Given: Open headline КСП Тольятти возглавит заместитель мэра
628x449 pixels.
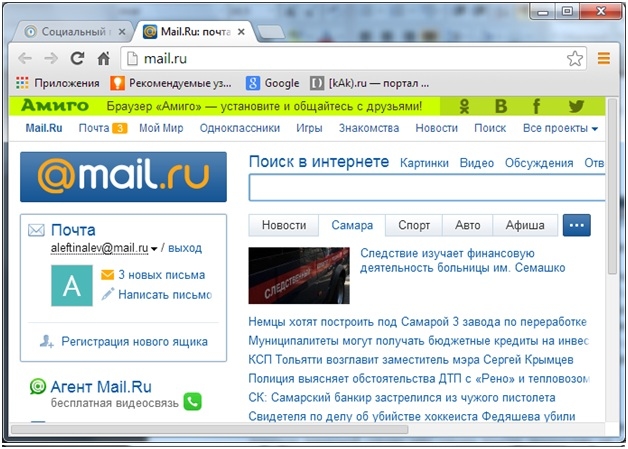Looking at the screenshot, I should (411, 360).
